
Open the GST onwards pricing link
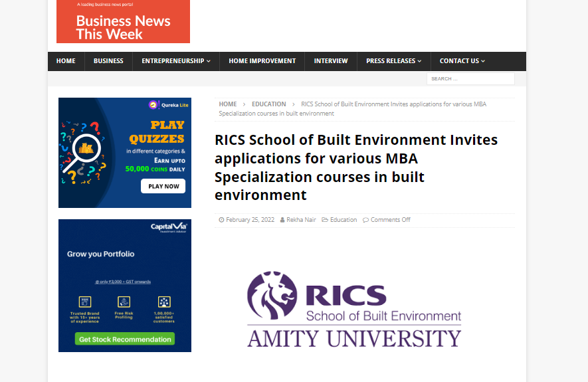tap(123, 282)
